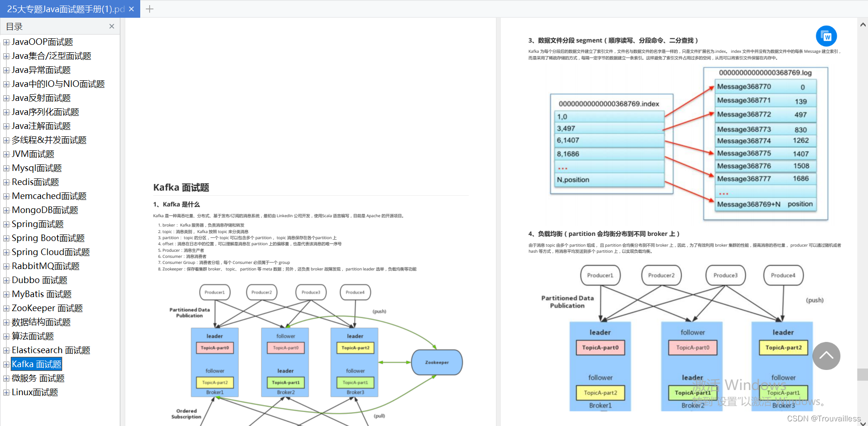The image size is (868, 426).
Task: Open the 微服务 面试题 bookmark
Action: [x=38, y=378]
